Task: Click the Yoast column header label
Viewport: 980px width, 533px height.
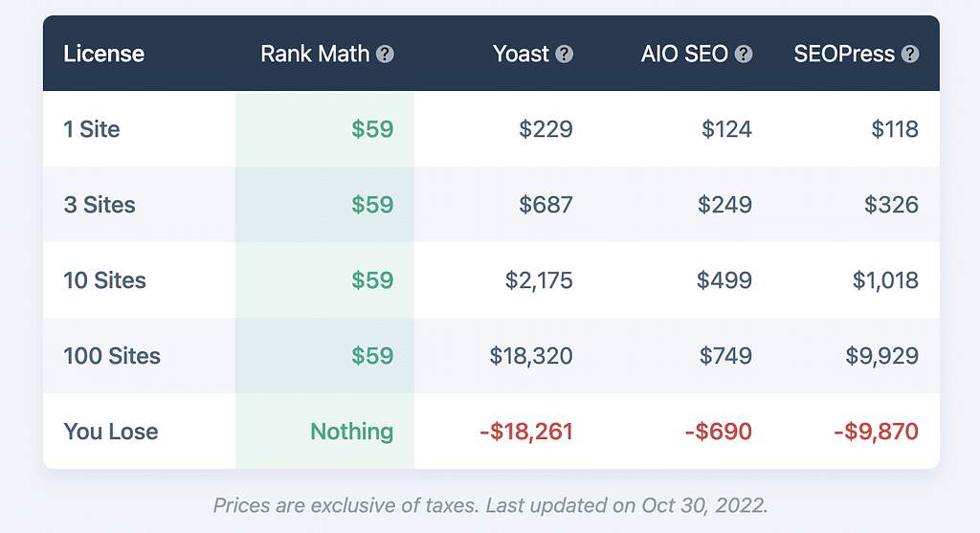Action: (522, 54)
